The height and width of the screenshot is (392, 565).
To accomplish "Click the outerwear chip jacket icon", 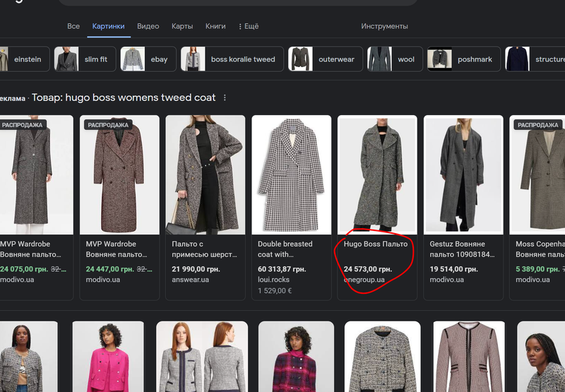I will (x=300, y=59).
